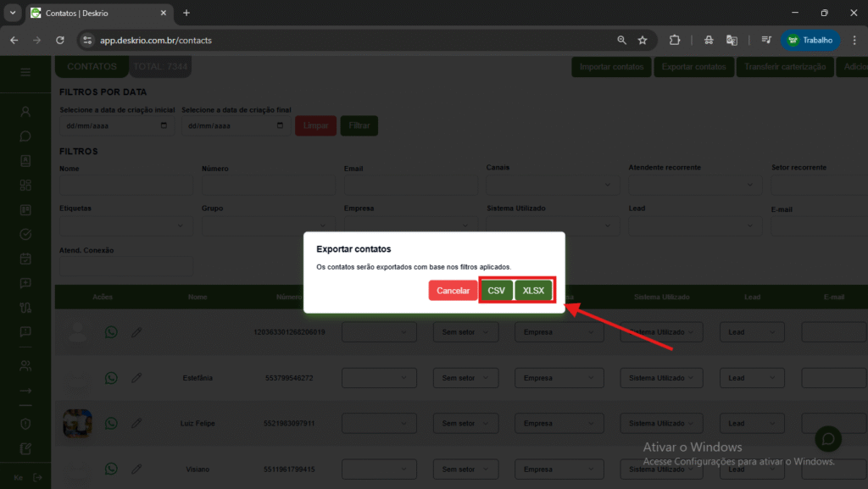Open WhatsApp chat for Luiz Felipe

coord(111,423)
